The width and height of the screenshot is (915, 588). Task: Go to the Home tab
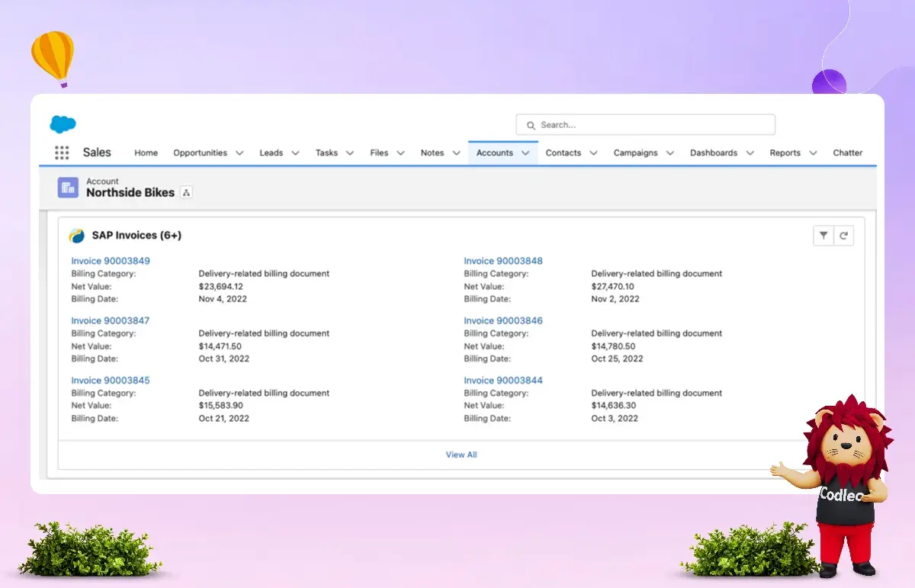coord(146,153)
